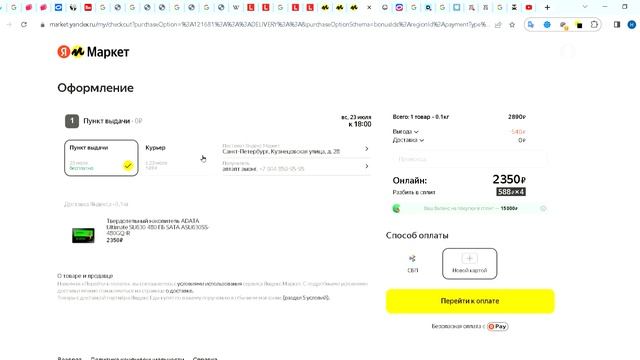
Task: Click the info icon on balance banner
Action: pyautogui.click(x=543, y=208)
